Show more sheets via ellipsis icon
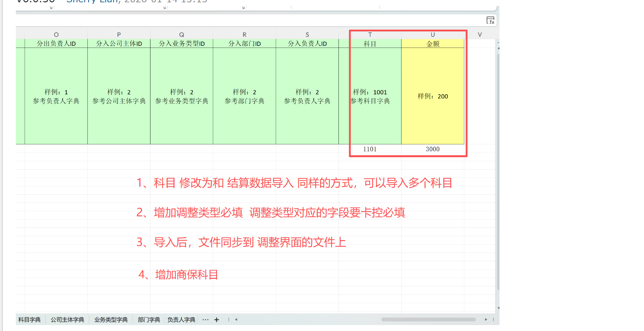Viewport: 644px width, 331px height. (206, 320)
